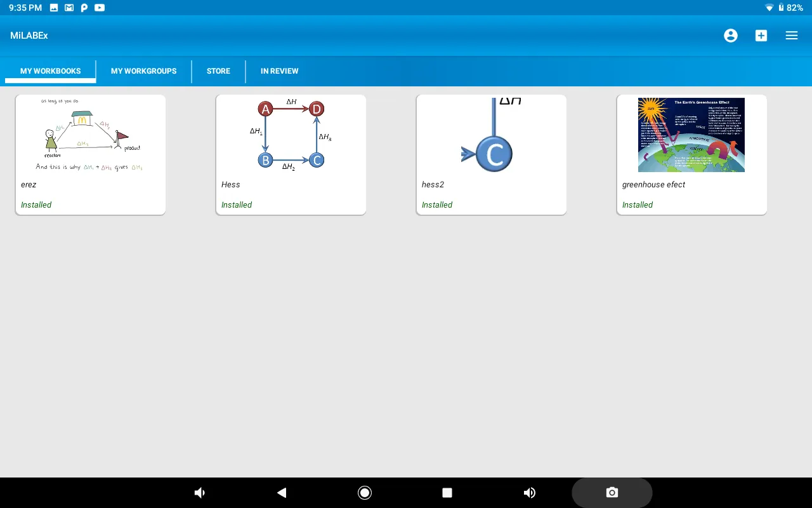812x508 pixels.
Task: Open the user account profile icon
Action: (x=731, y=36)
